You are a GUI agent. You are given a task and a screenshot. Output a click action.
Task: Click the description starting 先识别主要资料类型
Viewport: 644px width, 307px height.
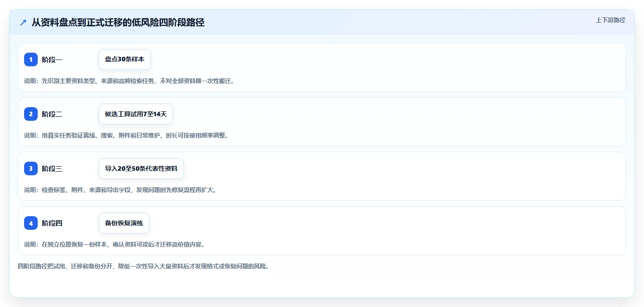click(129, 81)
